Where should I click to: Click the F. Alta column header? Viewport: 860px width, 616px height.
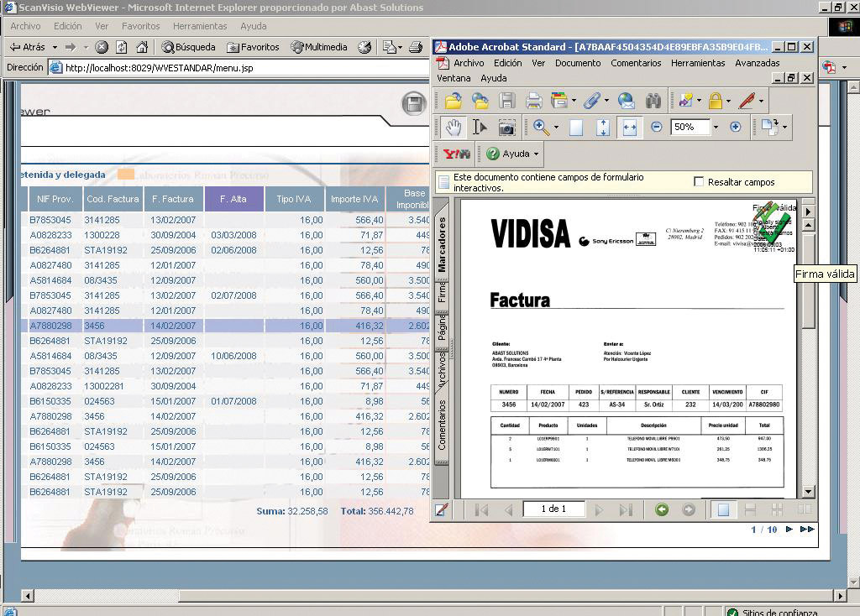233,199
